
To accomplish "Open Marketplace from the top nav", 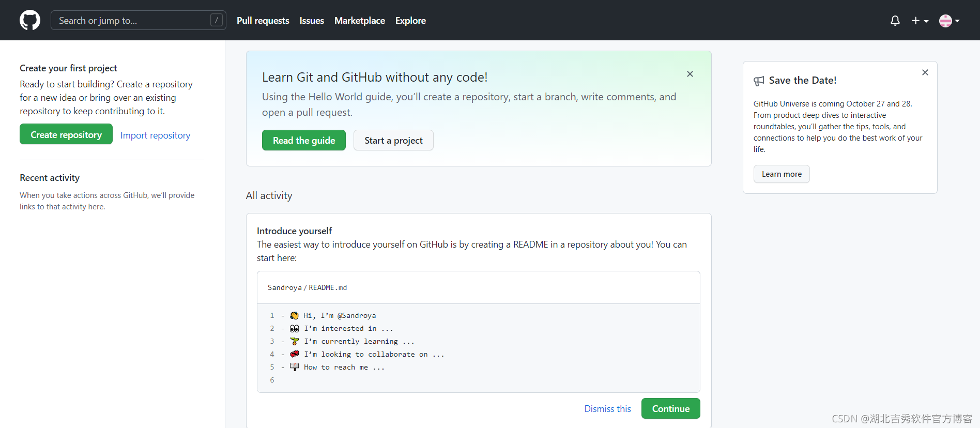I will coord(360,21).
